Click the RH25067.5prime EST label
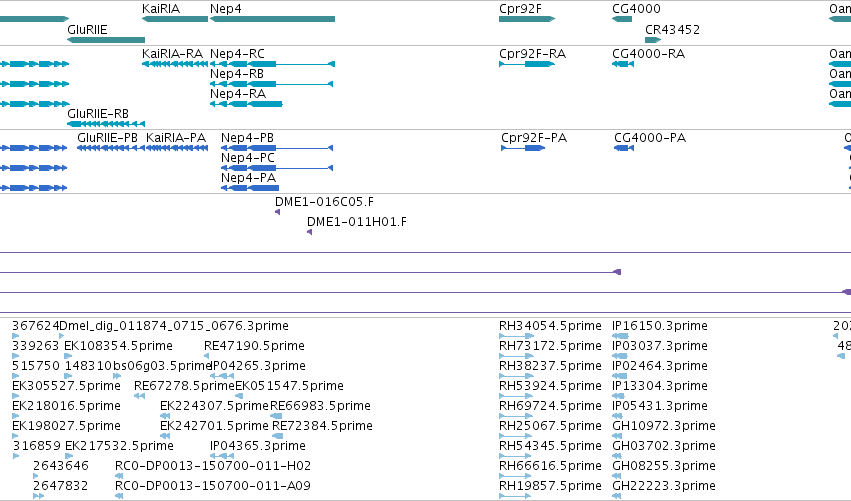 550,426
